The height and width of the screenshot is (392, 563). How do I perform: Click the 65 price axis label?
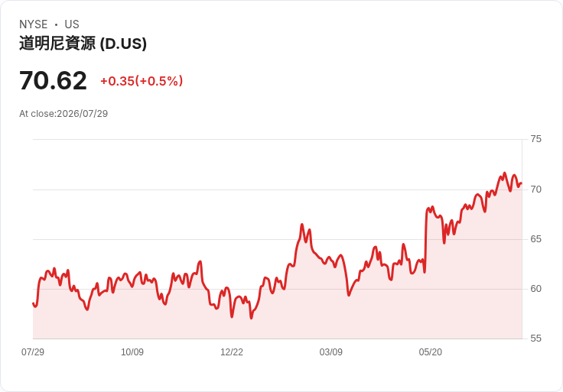click(x=535, y=239)
